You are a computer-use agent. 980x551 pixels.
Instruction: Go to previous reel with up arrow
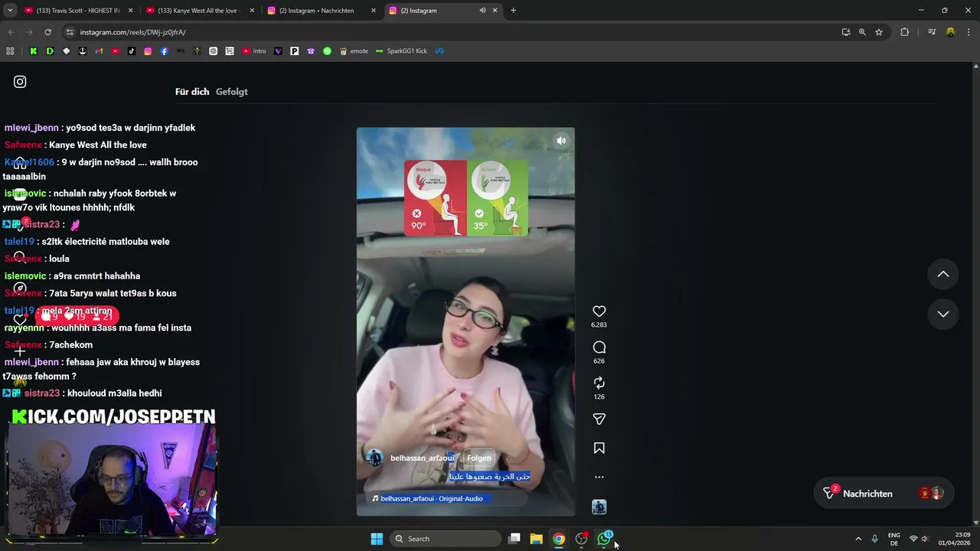click(943, 274)
